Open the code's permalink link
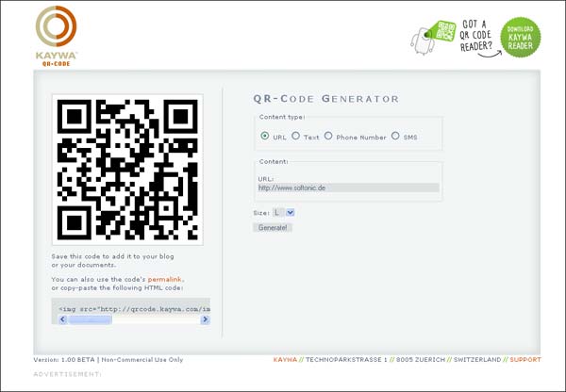The height and width of the screenshot is (392, 566). coord(165,279)
